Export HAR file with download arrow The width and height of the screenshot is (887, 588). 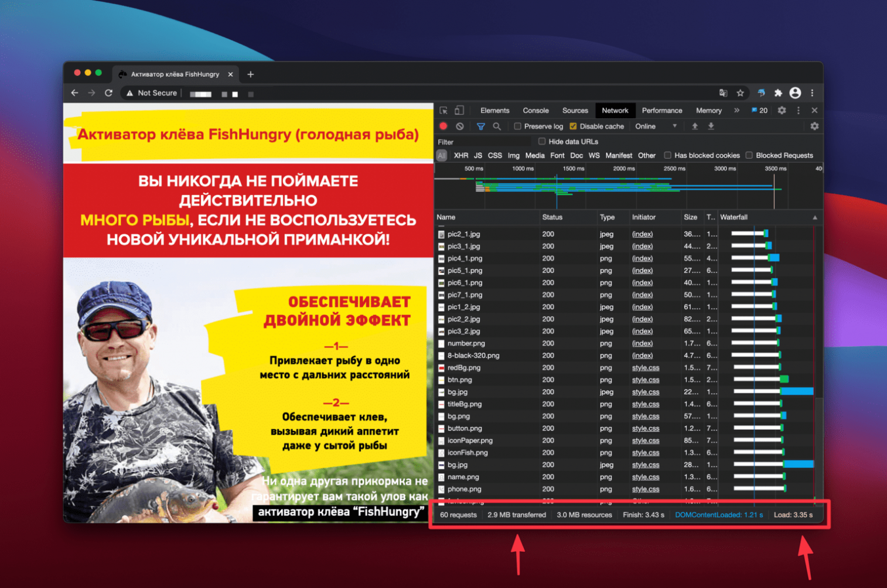click(x=711, y=126)
